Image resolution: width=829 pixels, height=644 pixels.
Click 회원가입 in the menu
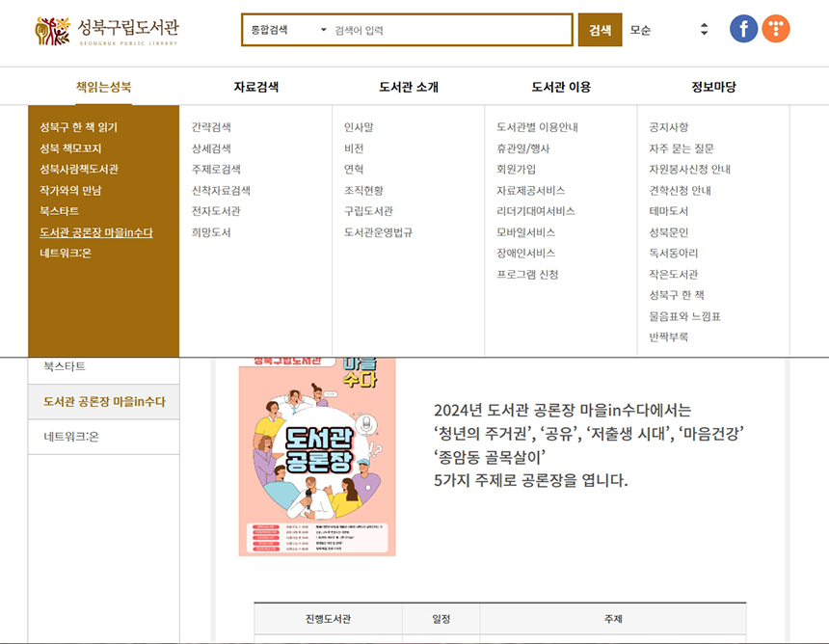[x=516, y=169]
